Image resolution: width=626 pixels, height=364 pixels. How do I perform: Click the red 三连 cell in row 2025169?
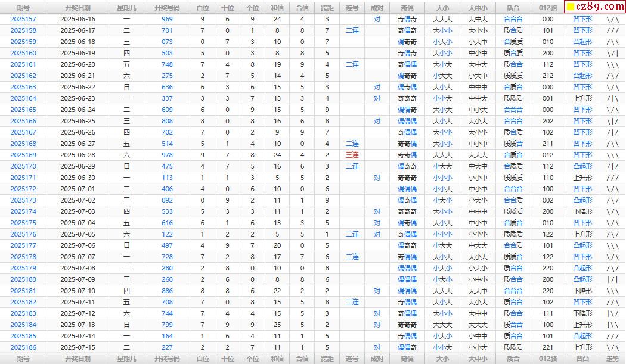[352, 155]
